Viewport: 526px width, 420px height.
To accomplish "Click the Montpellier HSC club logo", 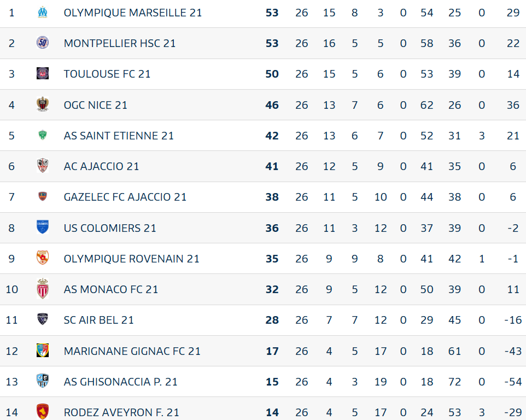I will coord(43,43).
